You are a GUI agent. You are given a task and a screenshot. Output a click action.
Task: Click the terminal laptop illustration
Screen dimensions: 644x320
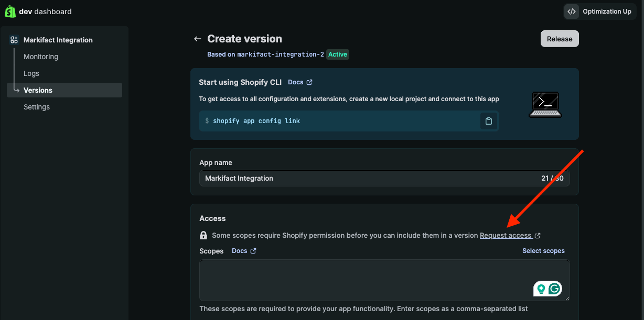click(x=545, y=105)
